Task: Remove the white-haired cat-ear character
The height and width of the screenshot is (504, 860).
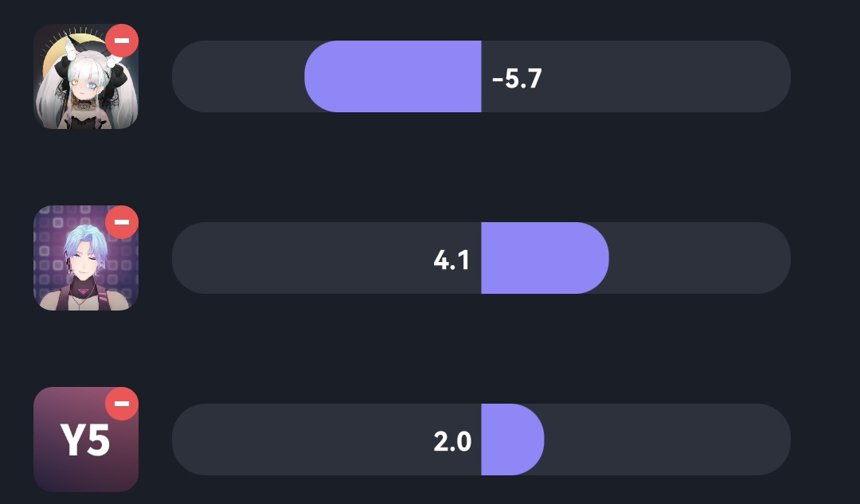Action: point(121,41)
